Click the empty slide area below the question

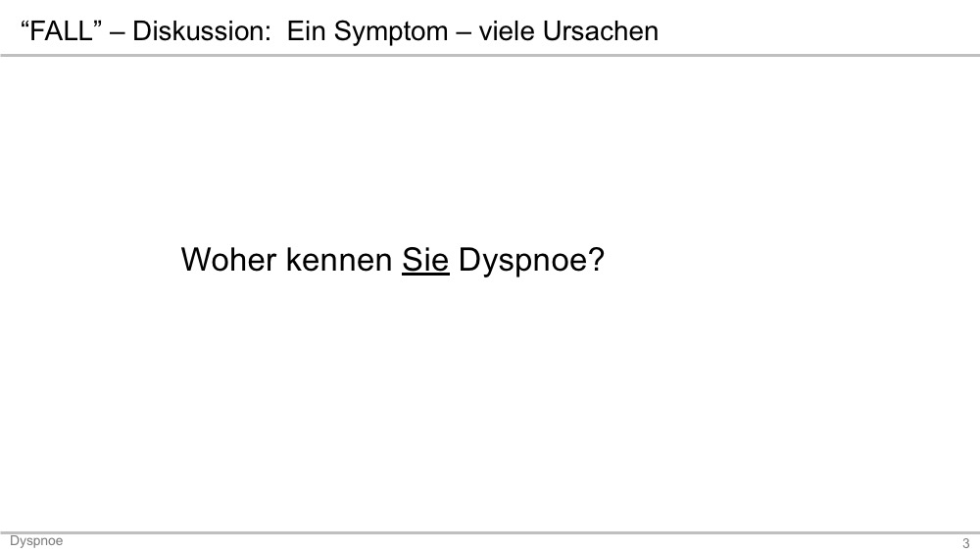[x=490, y=406]
